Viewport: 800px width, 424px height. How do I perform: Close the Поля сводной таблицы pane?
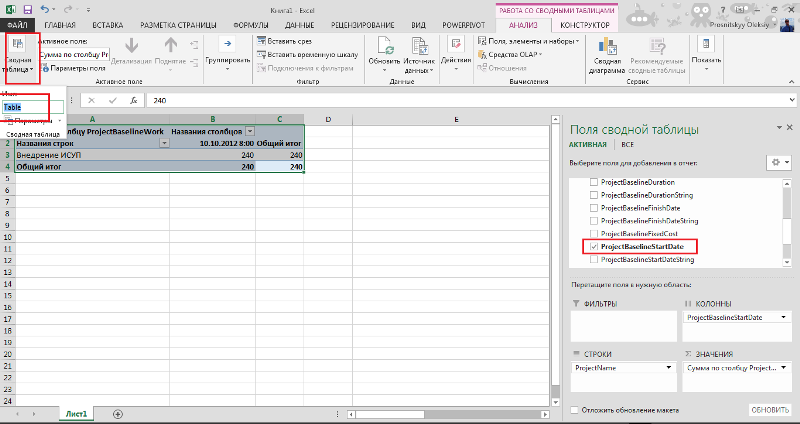[x=790, y=128]
